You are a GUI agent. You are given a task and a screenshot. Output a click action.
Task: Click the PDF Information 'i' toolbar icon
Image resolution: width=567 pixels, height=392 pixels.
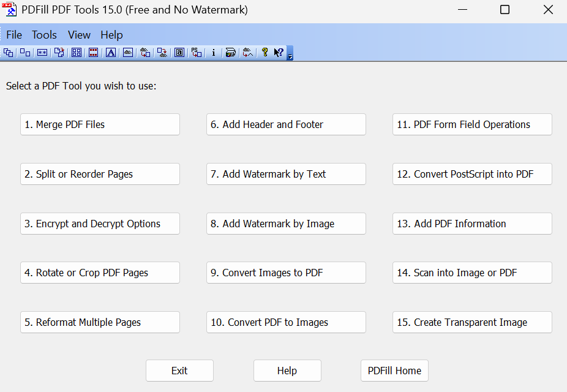click(213, 53)
